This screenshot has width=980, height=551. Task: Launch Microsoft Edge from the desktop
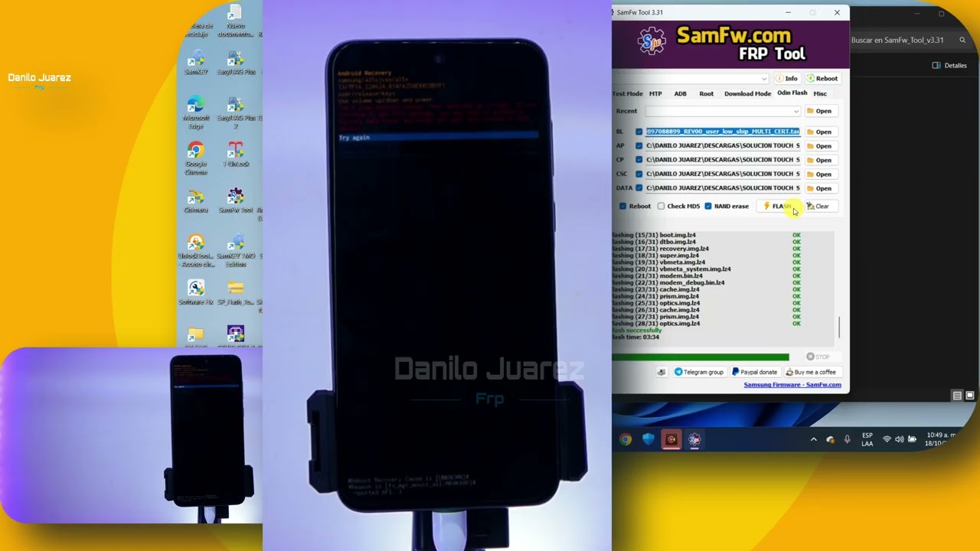click(x=196, y=113)
